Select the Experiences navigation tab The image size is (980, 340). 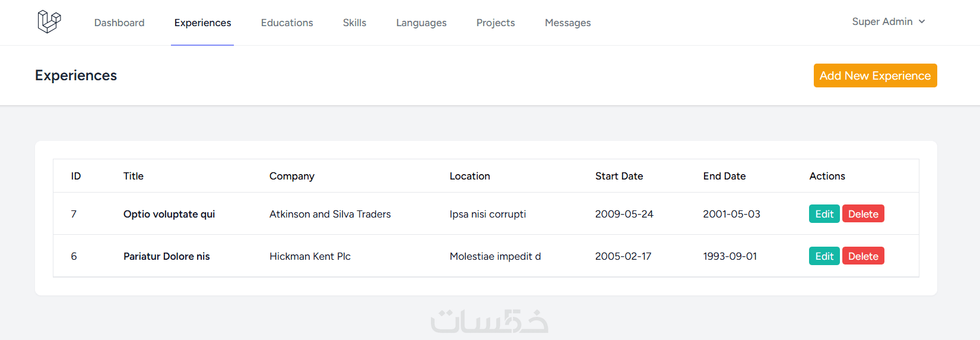point(202,23)
